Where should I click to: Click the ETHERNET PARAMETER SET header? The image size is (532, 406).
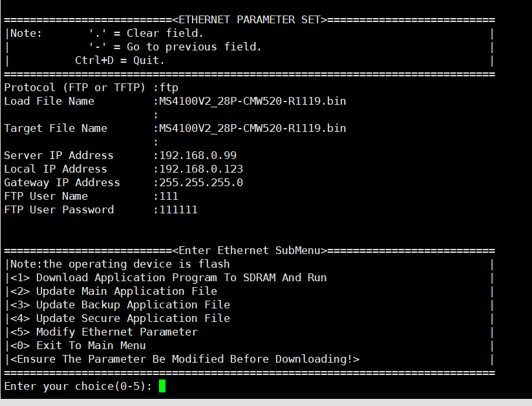[x=250, y=19]
